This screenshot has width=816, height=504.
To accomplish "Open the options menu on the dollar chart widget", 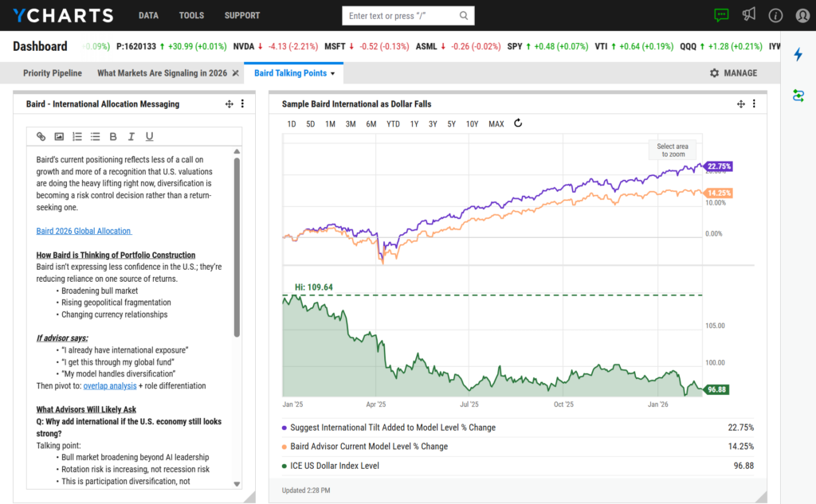I will click(754, 103).
